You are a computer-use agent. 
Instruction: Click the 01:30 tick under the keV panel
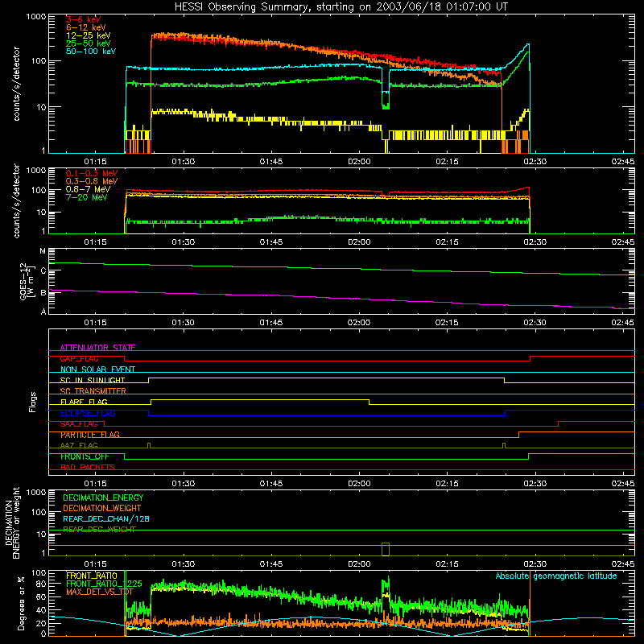(184, 162)
